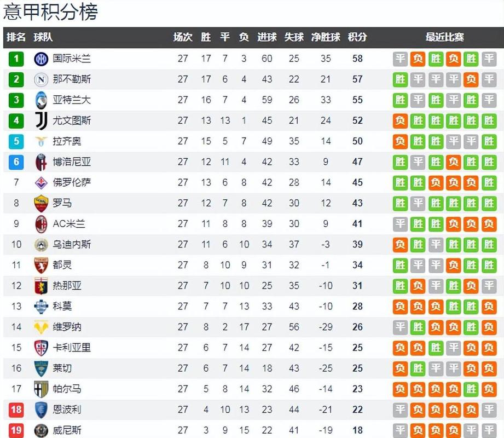
Task: Sort table by 净胜球 goal difference header
Action: [x=326, y=37]
